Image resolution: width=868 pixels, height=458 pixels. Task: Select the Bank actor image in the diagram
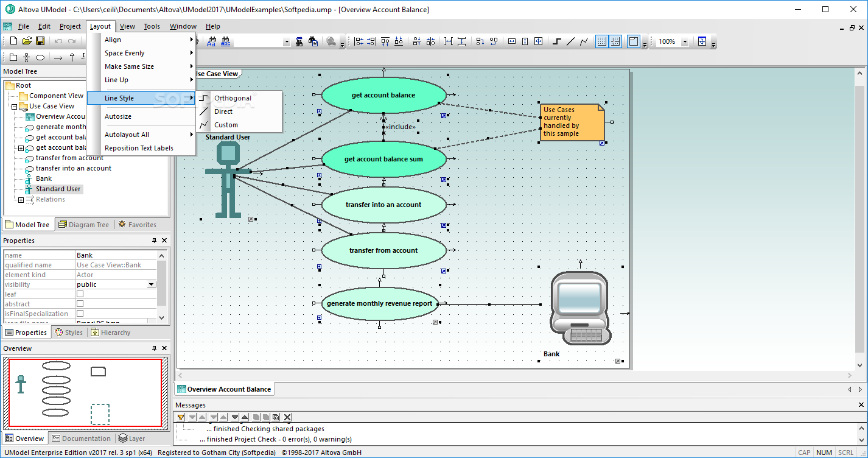tap(579, 309)
